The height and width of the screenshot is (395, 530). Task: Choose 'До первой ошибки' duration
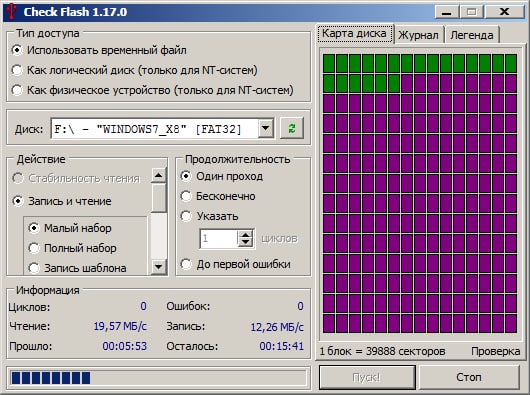[236, 264]
